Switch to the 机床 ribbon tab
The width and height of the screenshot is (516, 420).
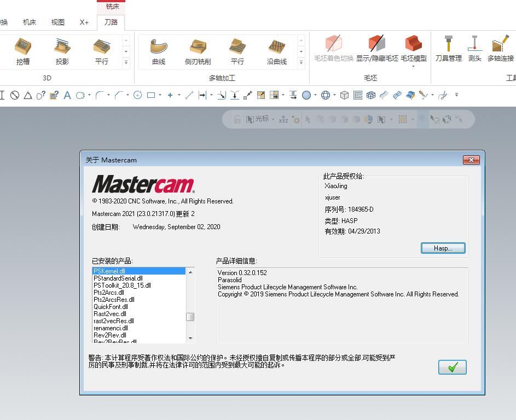30,22
